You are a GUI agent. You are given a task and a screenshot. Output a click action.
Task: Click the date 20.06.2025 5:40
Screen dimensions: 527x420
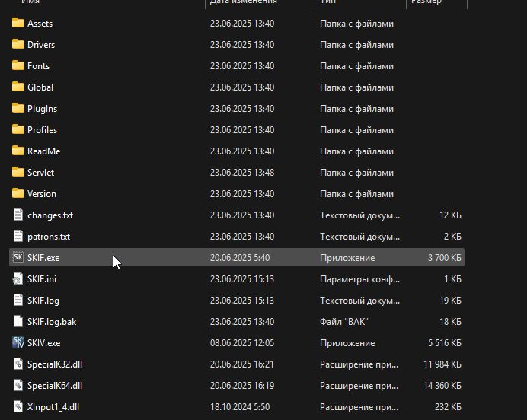(x=240, y=258)
